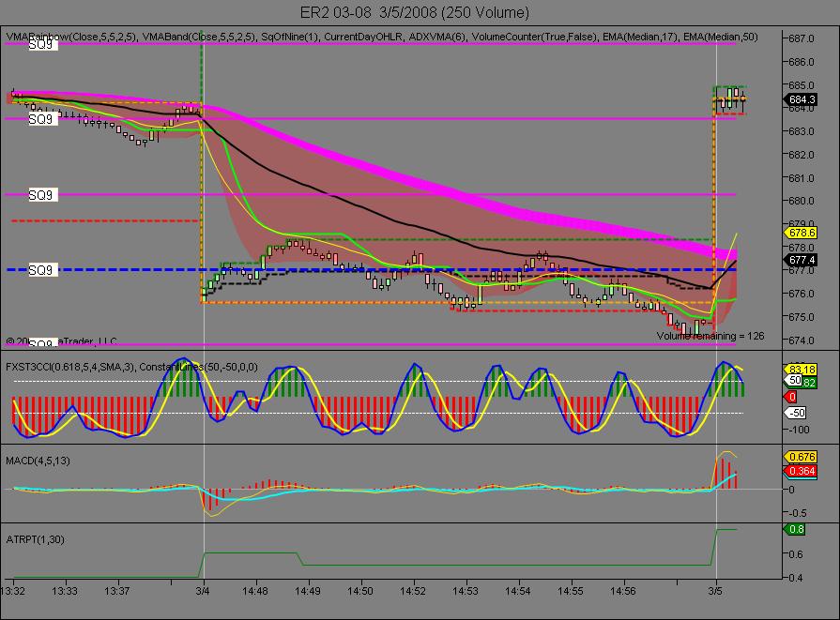Image resolution: width=840 pixels, height=620 pixels.
Task: Select the 0.4 label on the ATRPT axis
Action: click(x=796, y=578)
